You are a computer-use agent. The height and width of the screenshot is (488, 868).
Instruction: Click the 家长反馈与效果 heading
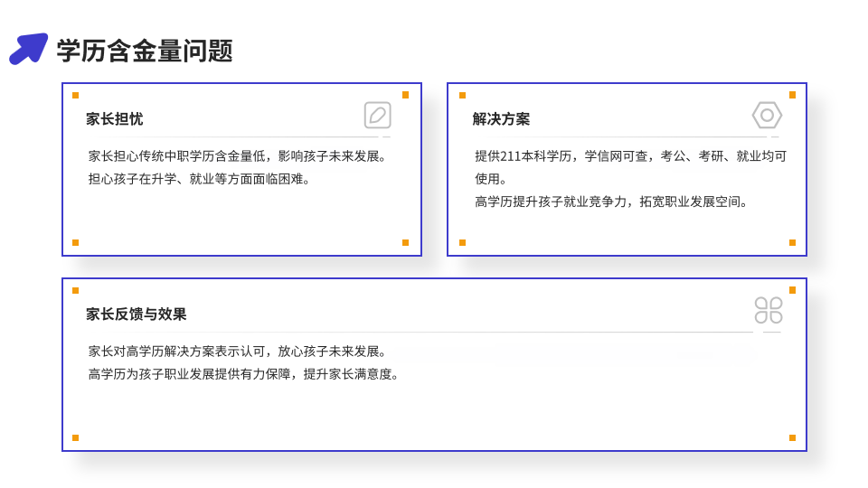click(136, 314)
